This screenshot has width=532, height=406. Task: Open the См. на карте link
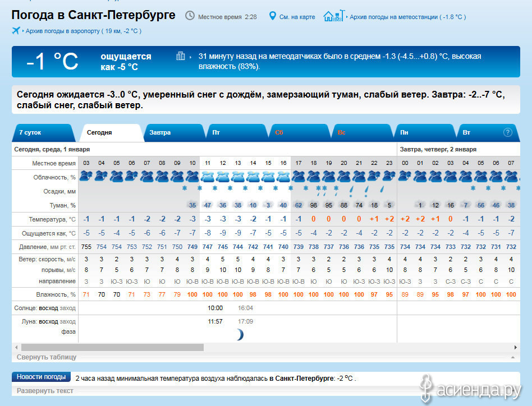pos(297,17)
